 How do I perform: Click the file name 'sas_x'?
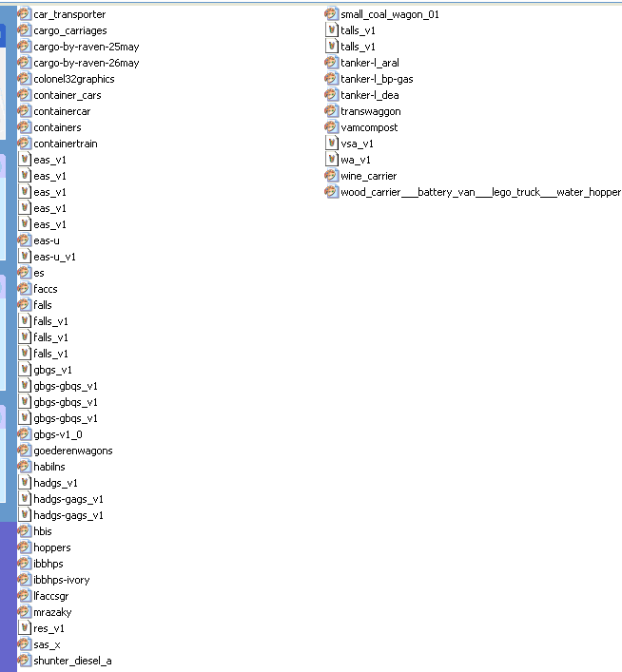coord(48,644)
